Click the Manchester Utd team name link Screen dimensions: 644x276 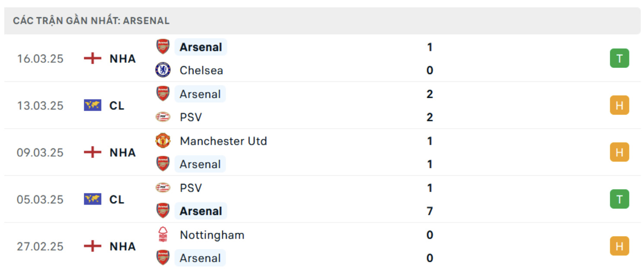pos(223,141)
